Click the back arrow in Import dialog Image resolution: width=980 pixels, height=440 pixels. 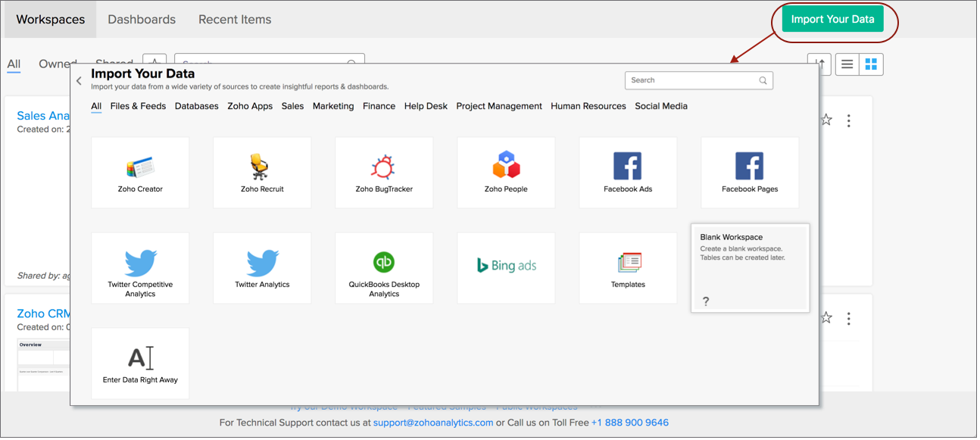coord(79,80)
